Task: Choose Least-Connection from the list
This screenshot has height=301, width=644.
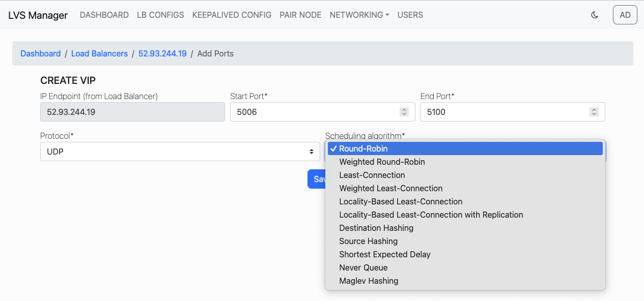Action: click(x=465, y=175)
